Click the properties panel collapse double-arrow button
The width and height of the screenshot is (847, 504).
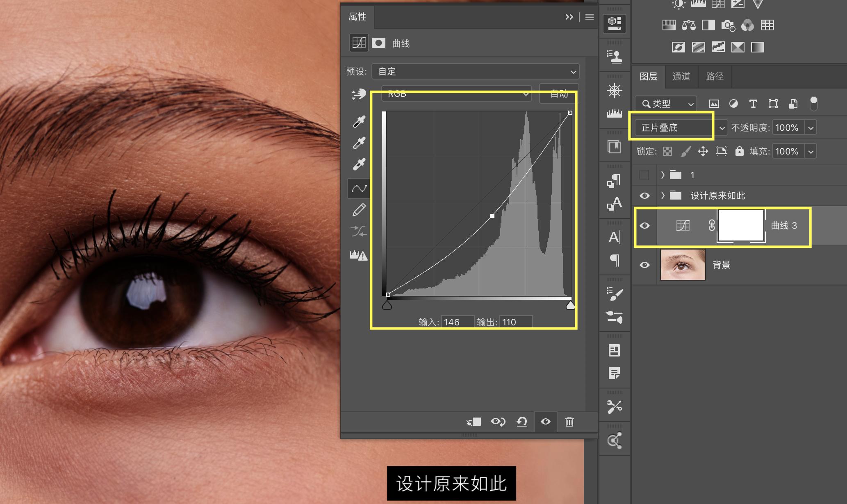point(569,17)
